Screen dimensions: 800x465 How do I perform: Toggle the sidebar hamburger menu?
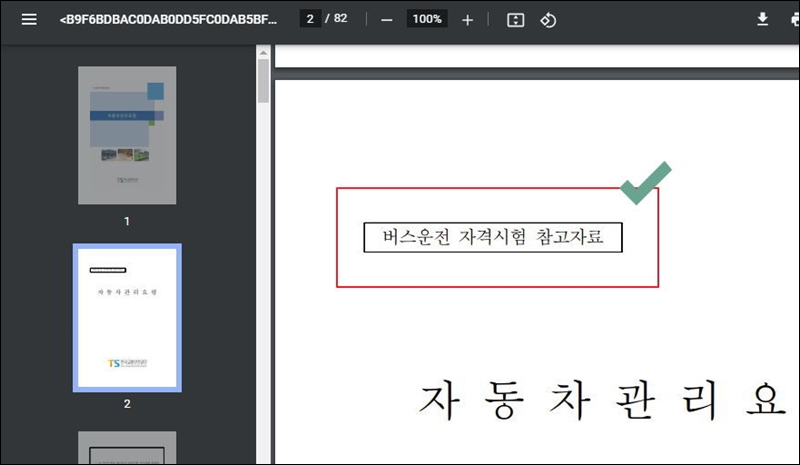(x=29, y=19)
